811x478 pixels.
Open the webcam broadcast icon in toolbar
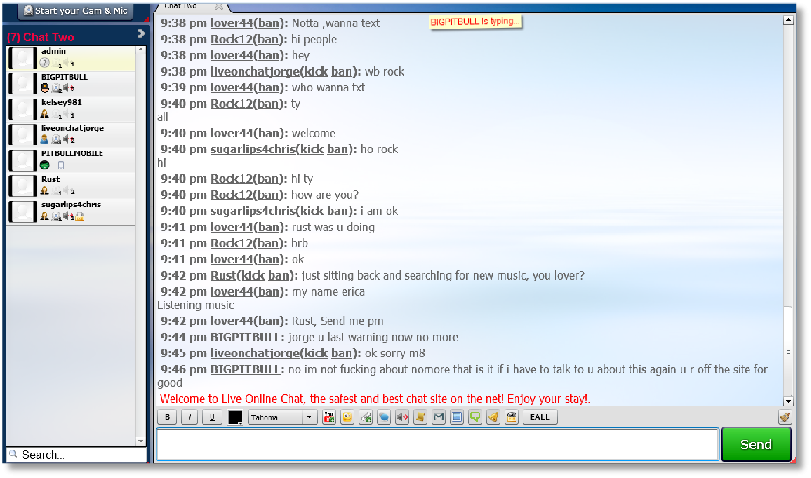point(328,417)
